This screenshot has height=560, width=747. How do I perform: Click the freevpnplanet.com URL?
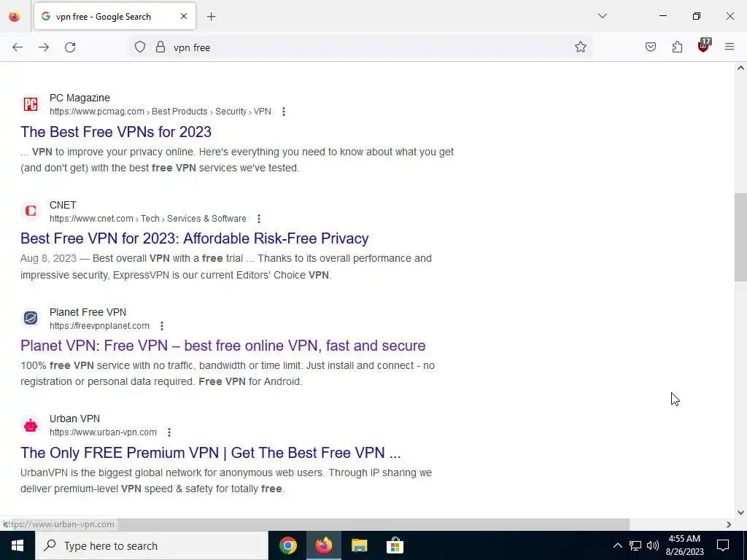[99, 326]
